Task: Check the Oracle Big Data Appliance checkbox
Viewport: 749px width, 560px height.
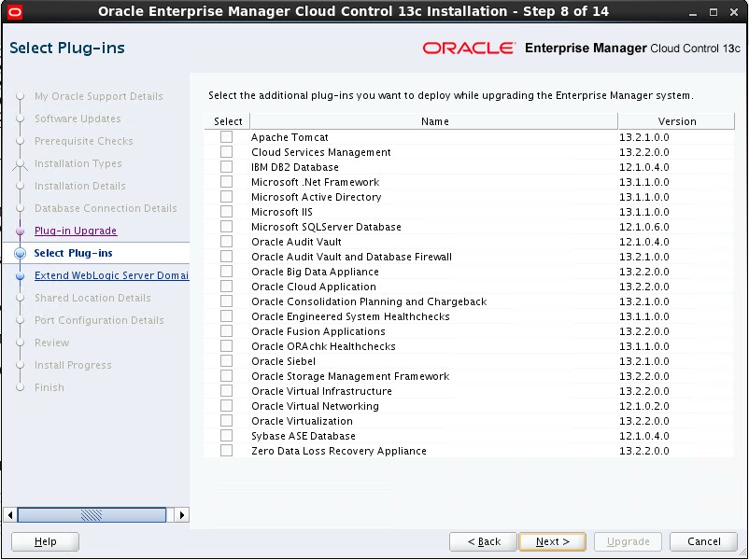Action: [226, 272]
